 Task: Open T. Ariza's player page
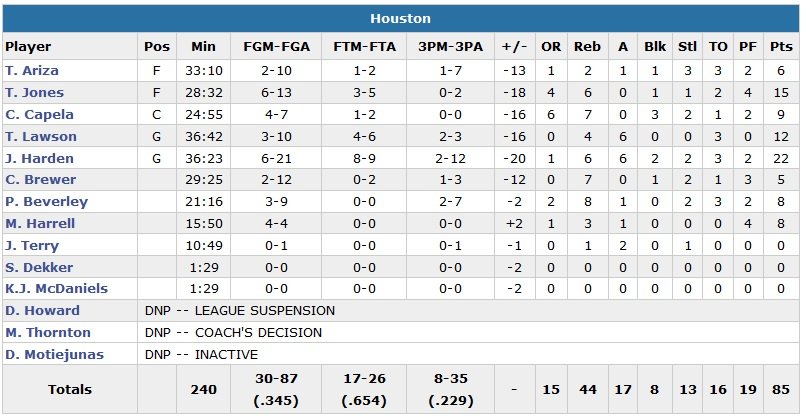click(x=32, y=71)
